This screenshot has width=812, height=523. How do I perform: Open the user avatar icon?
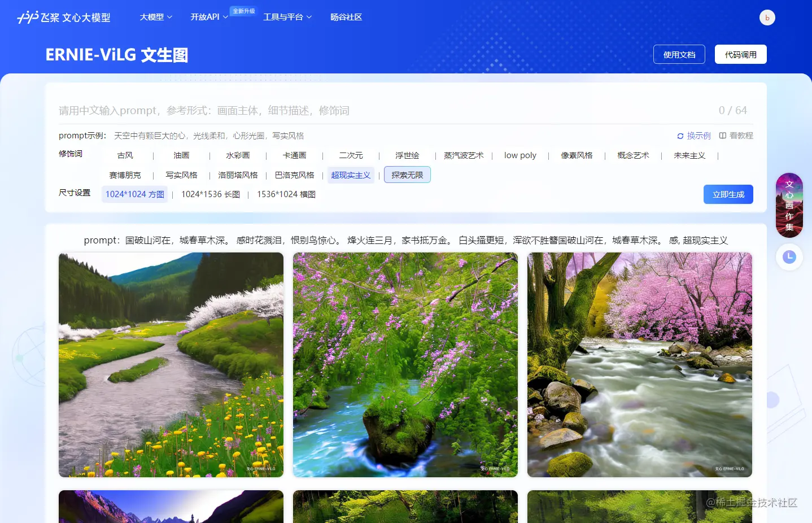point(767,18)
